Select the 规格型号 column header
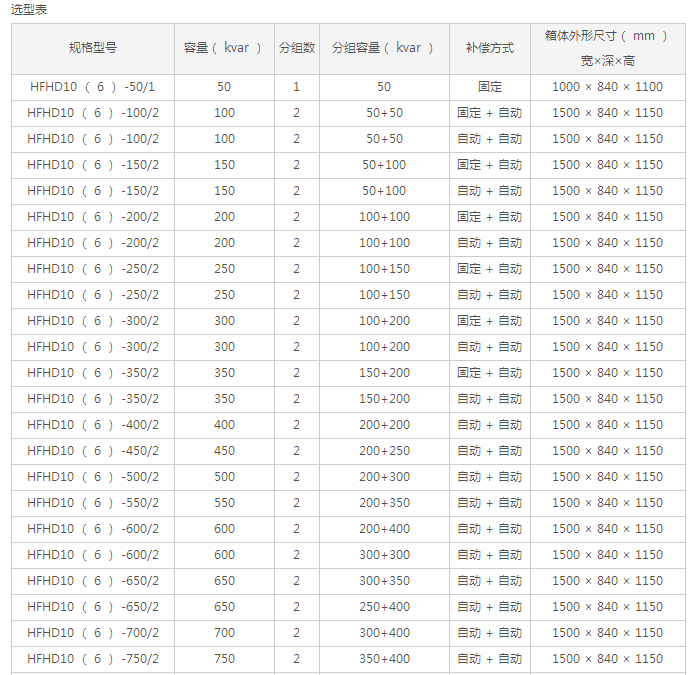The height and width of the screenshot is (675, 691). pos(93,48)
